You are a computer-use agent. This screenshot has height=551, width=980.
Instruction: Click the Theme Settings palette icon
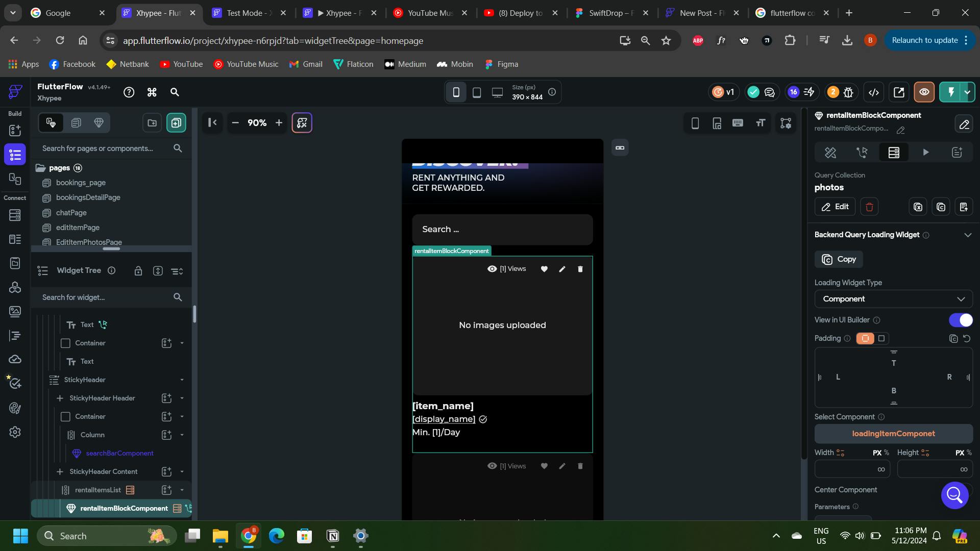[x=15, y=408]
